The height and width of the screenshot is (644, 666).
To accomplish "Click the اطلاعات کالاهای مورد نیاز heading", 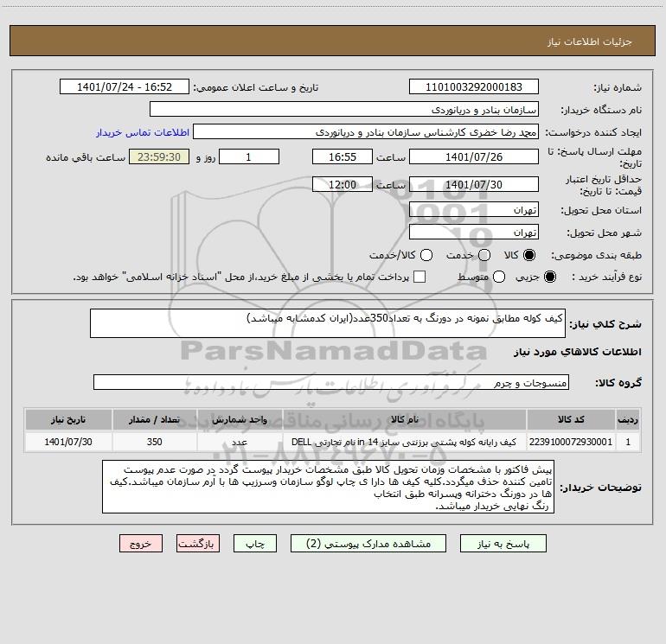I will click(x=578, y=352).
